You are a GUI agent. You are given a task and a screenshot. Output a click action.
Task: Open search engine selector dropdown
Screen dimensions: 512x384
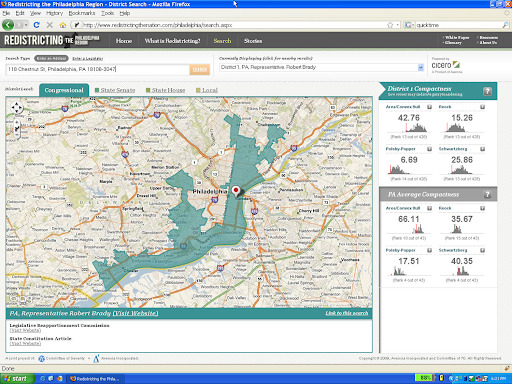pos(409,25)
